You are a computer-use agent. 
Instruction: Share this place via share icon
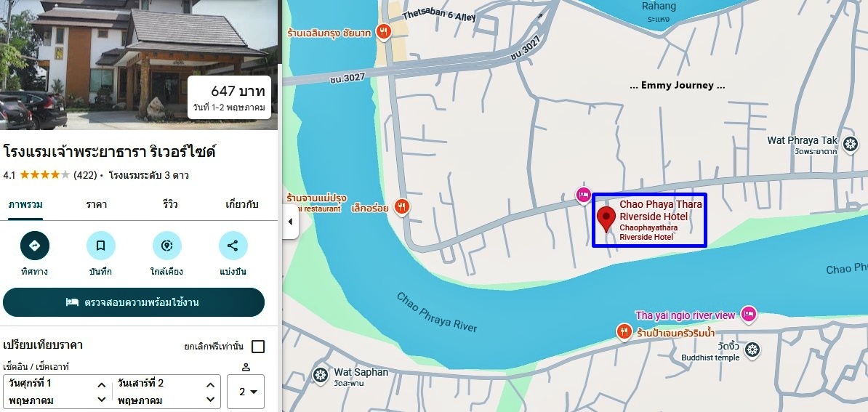(233, 246)
